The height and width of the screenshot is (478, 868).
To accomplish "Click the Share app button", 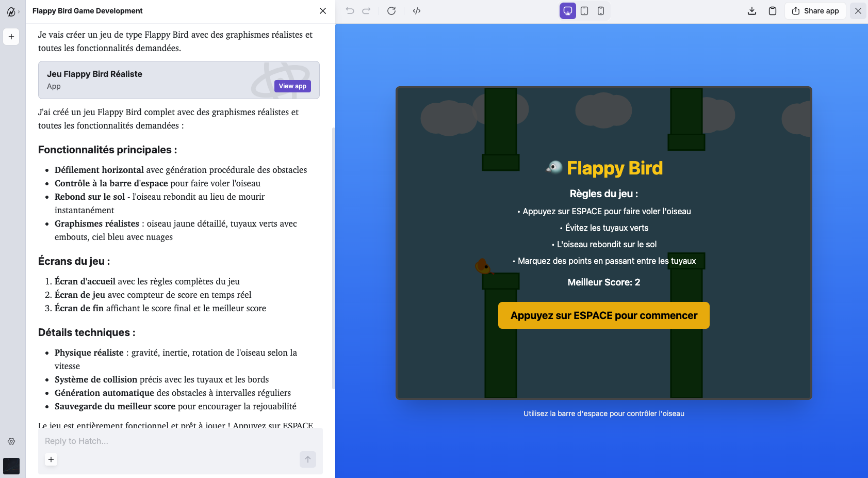I will click(815, 11).
